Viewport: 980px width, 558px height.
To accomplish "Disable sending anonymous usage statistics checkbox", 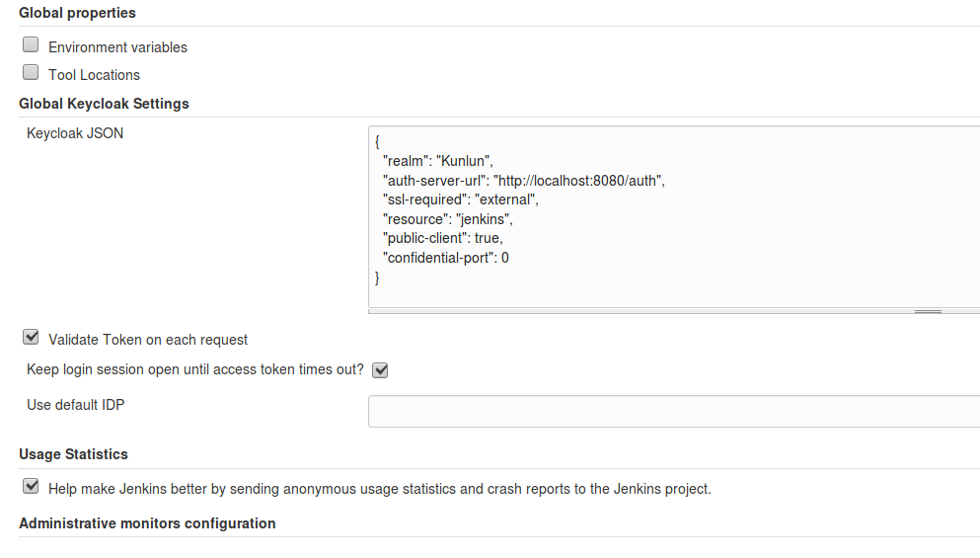I will tap(31, 486).
